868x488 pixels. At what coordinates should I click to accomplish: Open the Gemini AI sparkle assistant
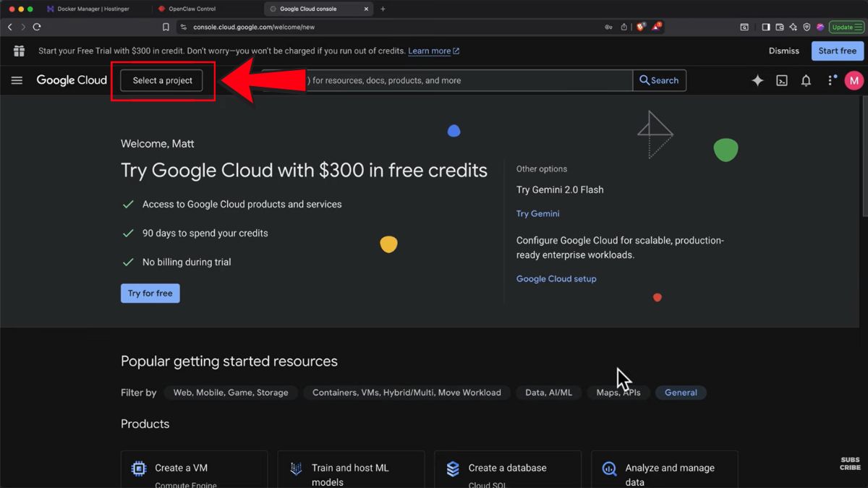click(x=757, y=80)
